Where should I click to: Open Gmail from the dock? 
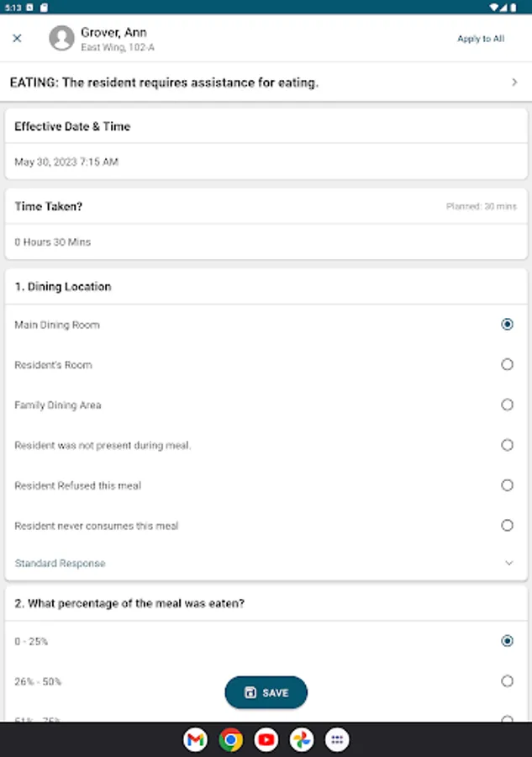(x=195, y=740)
